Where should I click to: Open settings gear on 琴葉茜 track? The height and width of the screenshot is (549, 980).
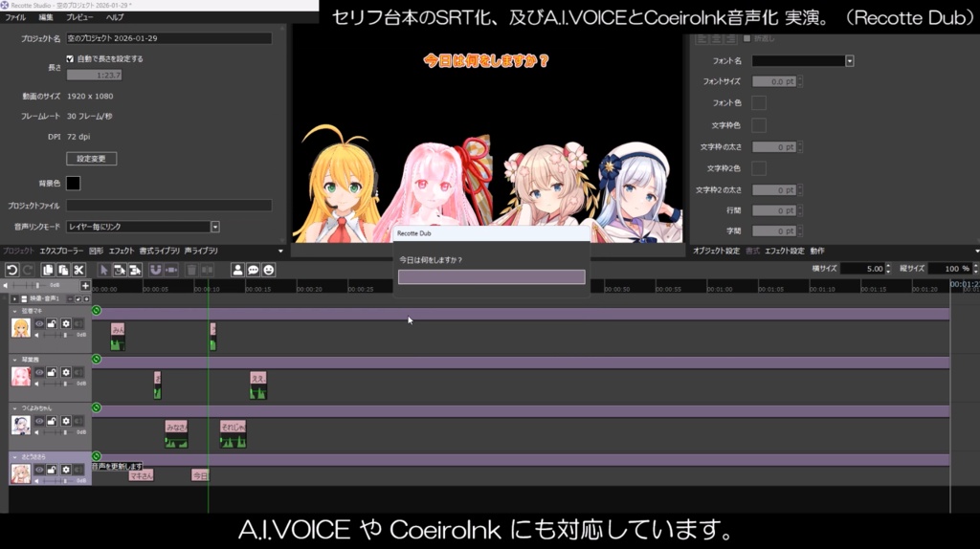click(x=66, y=372)
